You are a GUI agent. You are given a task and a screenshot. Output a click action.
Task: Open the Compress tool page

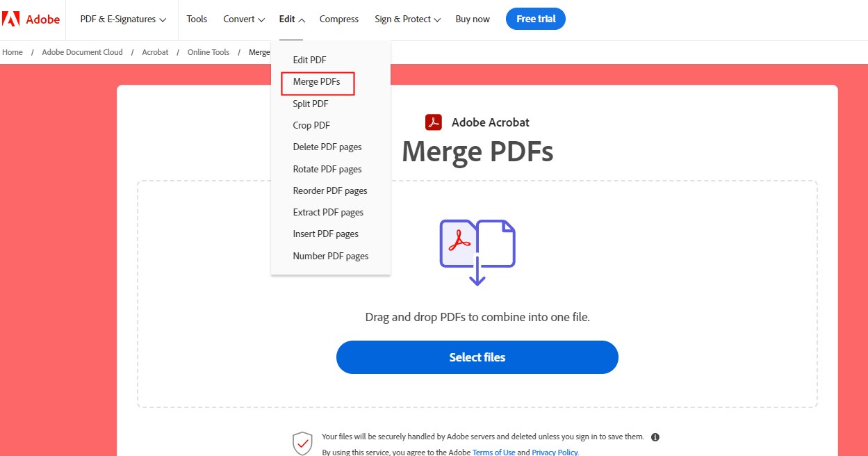coord(339,19)
